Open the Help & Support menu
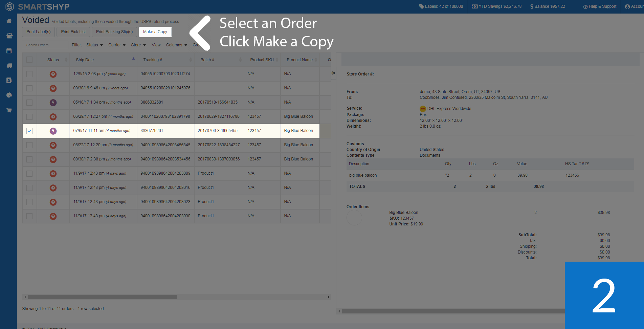Screen dimensions: 644x329 coord(600,6)
